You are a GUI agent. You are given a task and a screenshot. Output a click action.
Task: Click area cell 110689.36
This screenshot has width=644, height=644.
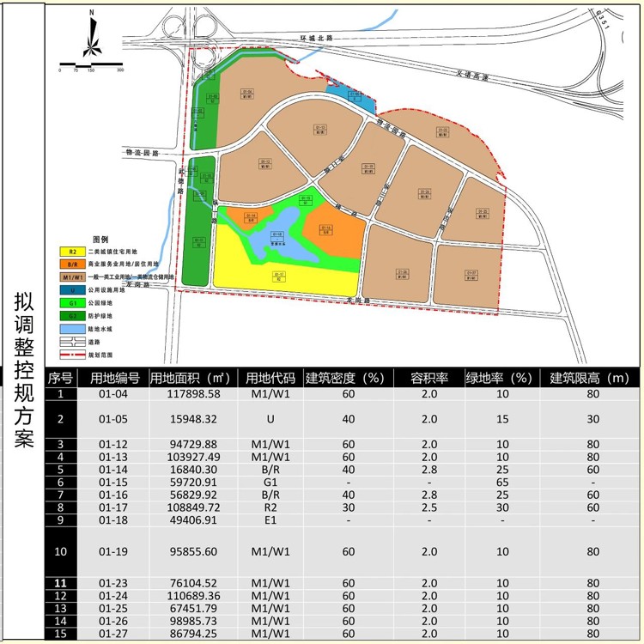coord(193,596)
